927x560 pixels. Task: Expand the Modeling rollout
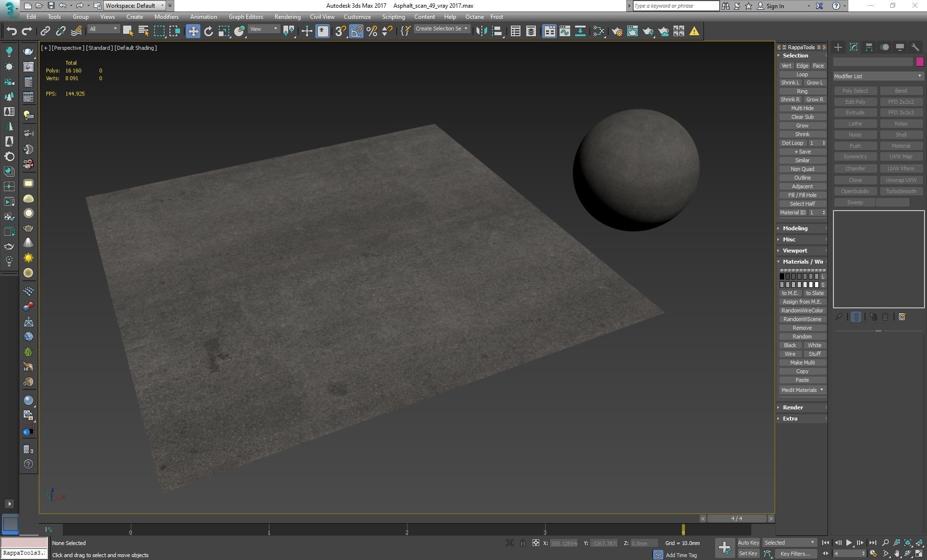pos(802,228)
